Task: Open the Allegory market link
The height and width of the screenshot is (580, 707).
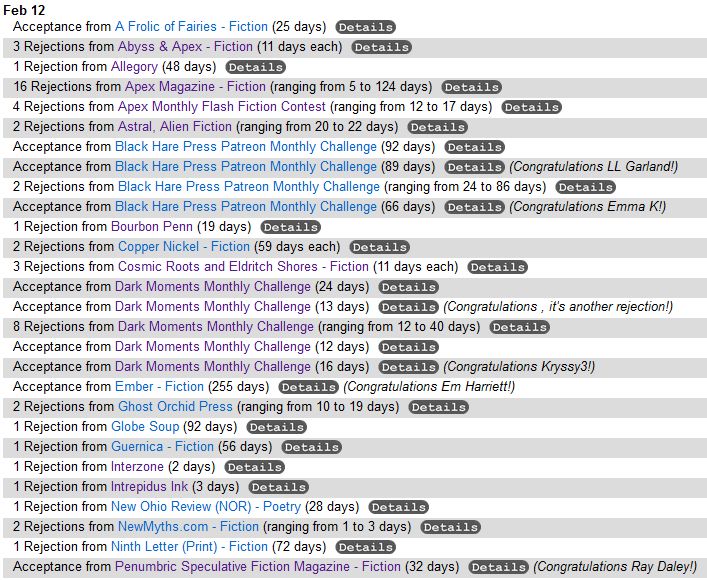Action: coord(134,67)
